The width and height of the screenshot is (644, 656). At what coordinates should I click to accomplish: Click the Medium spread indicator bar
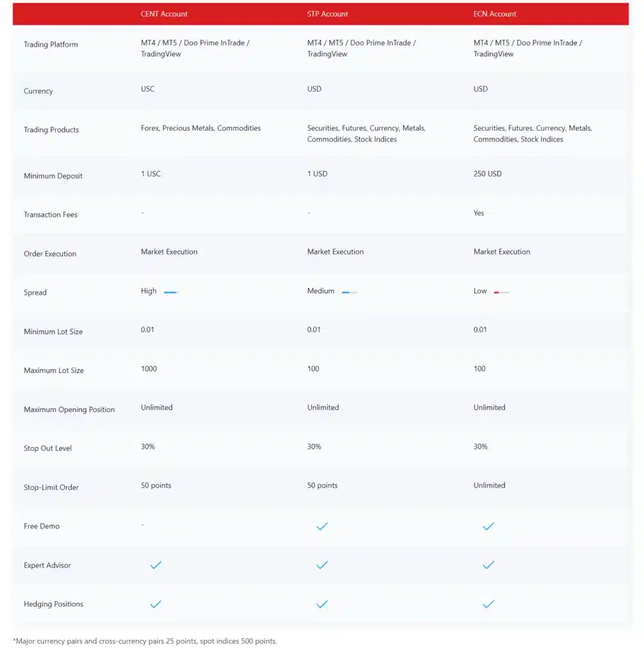pyautogui.click(x=349, y=292)
